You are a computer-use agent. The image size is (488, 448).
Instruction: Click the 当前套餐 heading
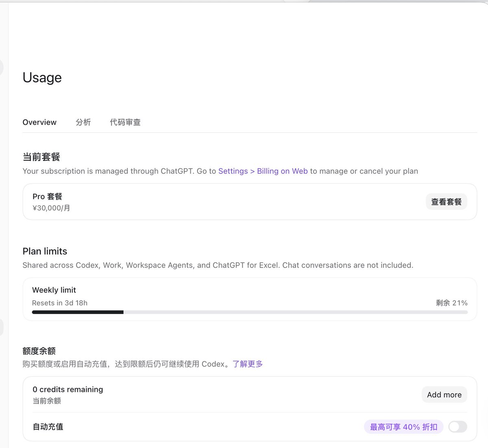pyautogui.click(x=41, y=157)
